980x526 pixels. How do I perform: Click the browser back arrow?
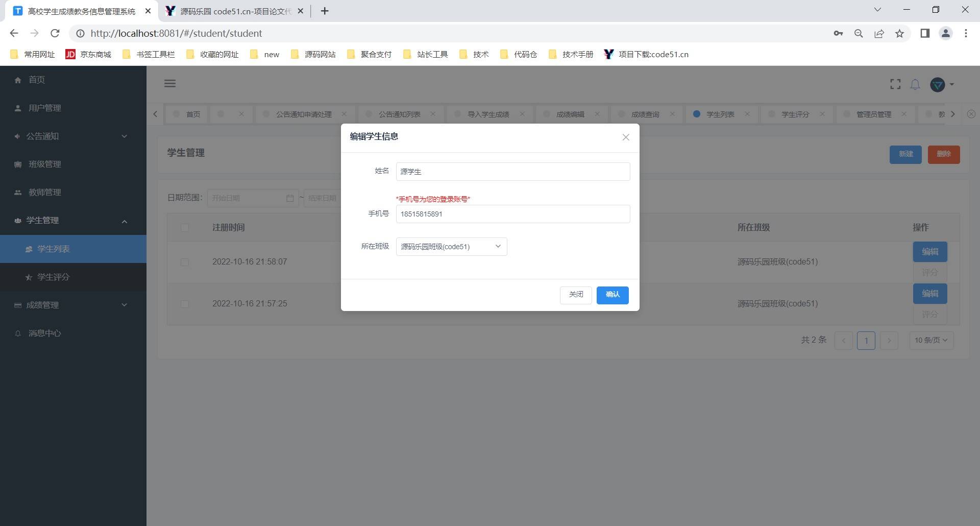tap(14, 33)
